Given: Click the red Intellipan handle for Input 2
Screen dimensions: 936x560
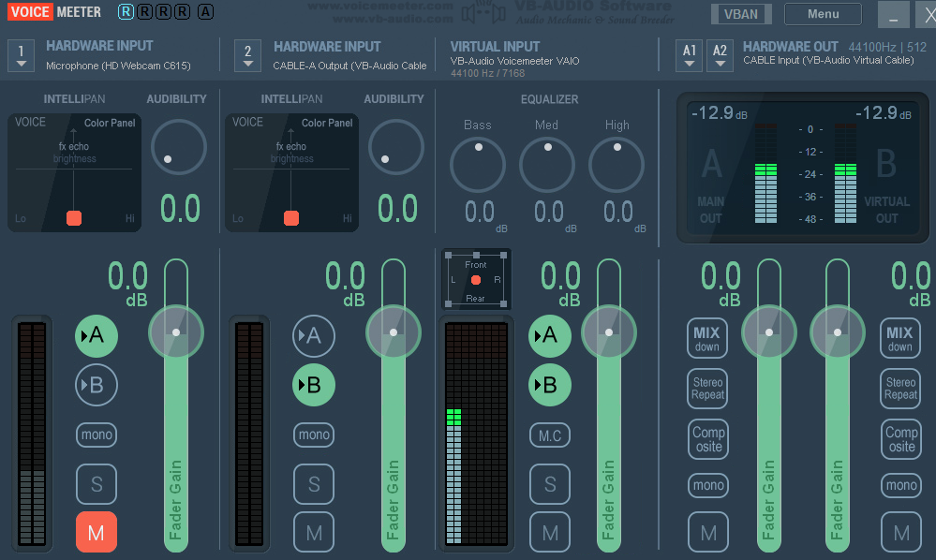Looking at the screenshot, I should 291,218.
